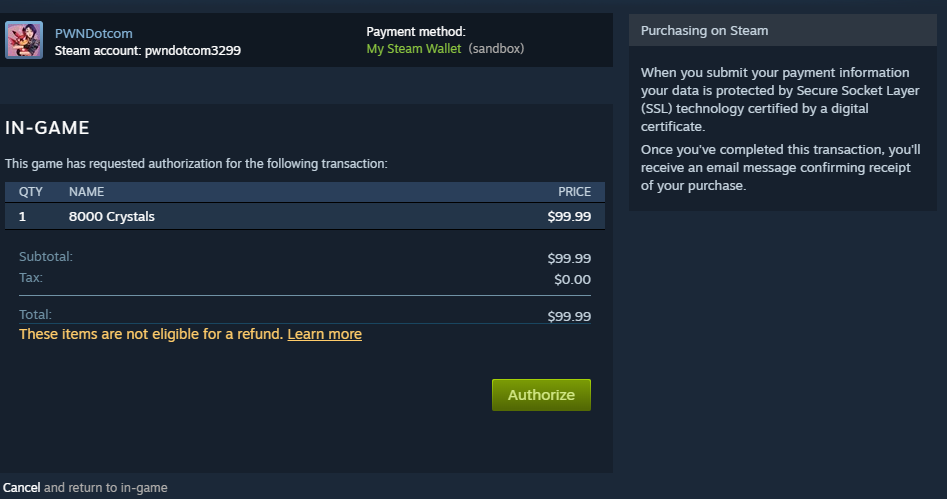The width and height of the screenshot is (947, 499).
Task: Click the refund eligibility warning text
Action: coord(150,334)
